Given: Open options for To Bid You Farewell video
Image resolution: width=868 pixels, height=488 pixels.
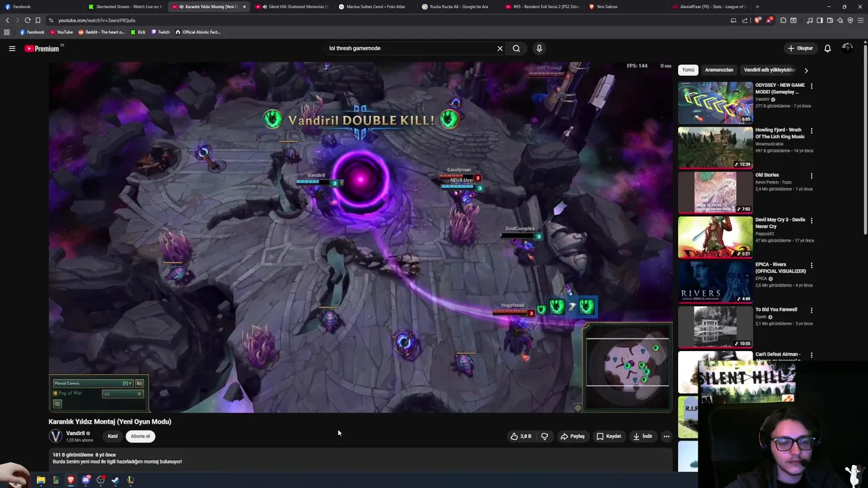Looking at the screenshot, I should tap(811, 310).
